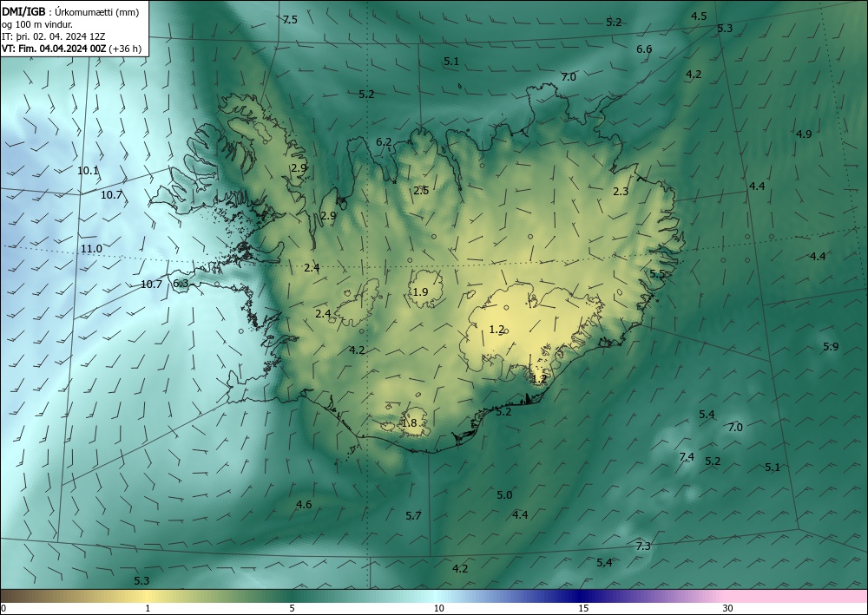Click the 2.5 value in north Iceland
This screenshot has width=868, height=615.
(x=421, y=191)
